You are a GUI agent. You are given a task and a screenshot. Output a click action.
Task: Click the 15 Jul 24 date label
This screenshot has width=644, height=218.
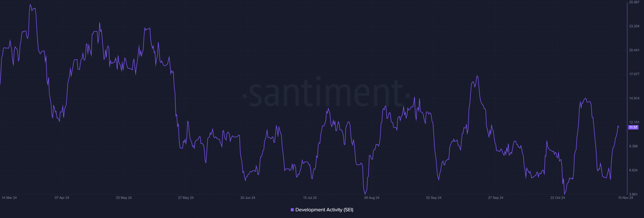tap(310, 198)
